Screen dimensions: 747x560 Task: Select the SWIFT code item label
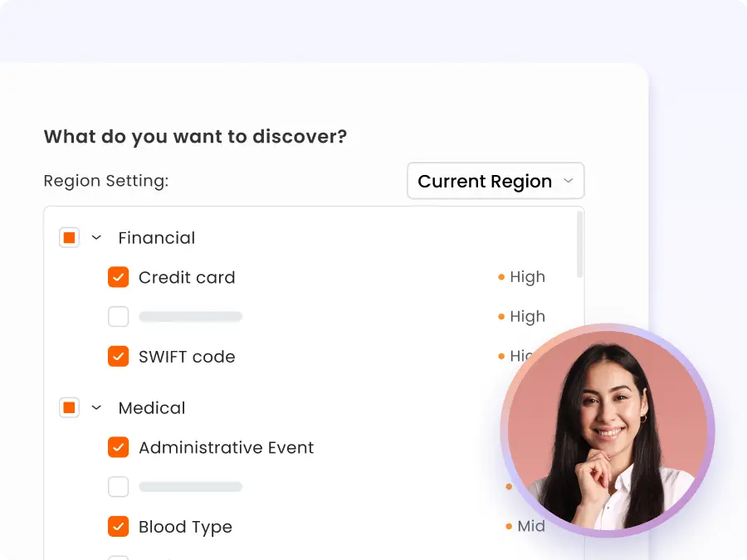[187, 357]
